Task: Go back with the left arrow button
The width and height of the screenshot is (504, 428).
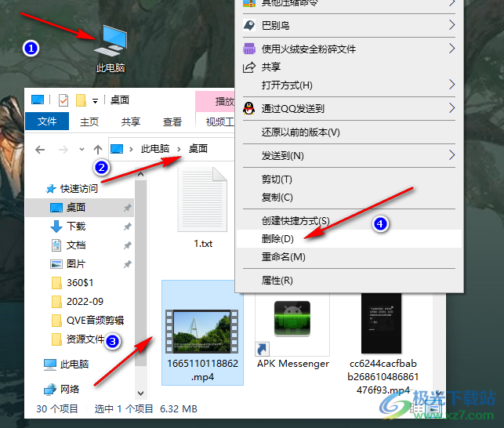Action: [40, 150]
